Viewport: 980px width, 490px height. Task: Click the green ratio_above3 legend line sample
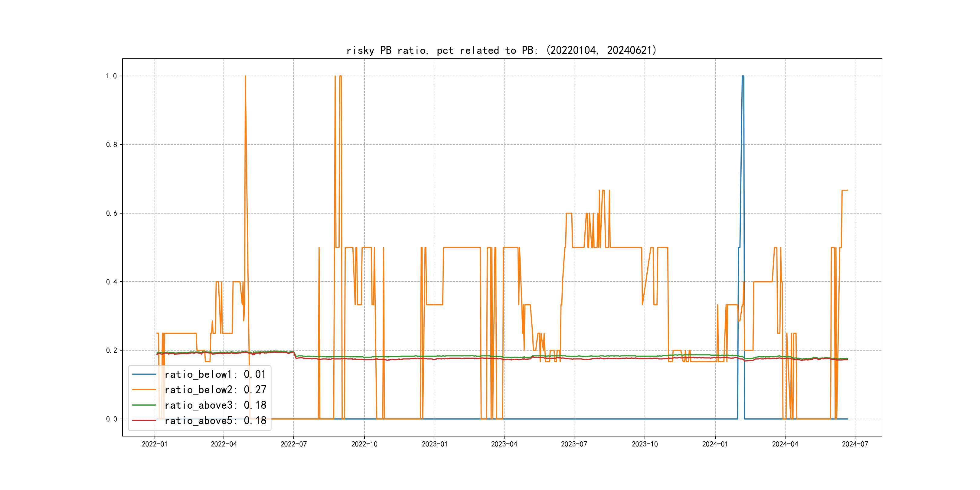pyautogui.click(x=144, y=405)
